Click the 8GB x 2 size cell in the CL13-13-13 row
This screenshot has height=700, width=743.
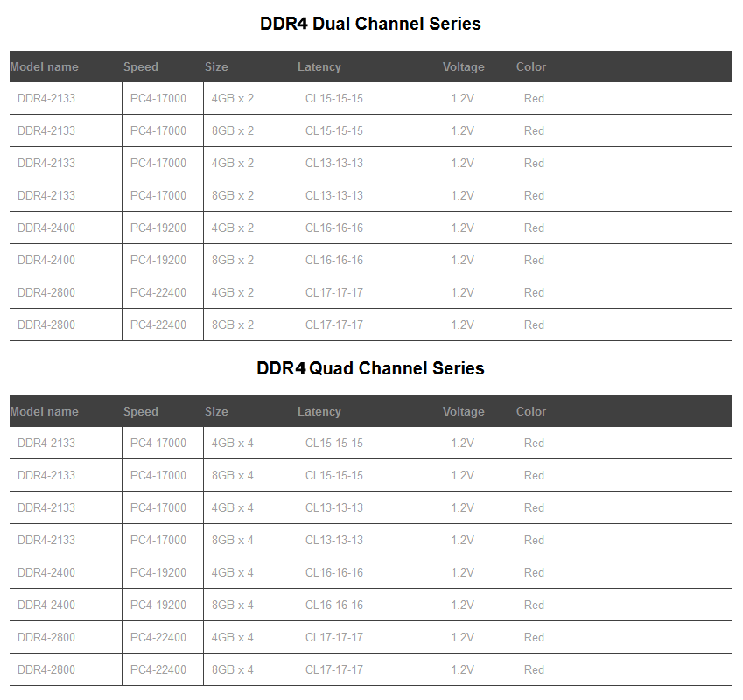233,195
